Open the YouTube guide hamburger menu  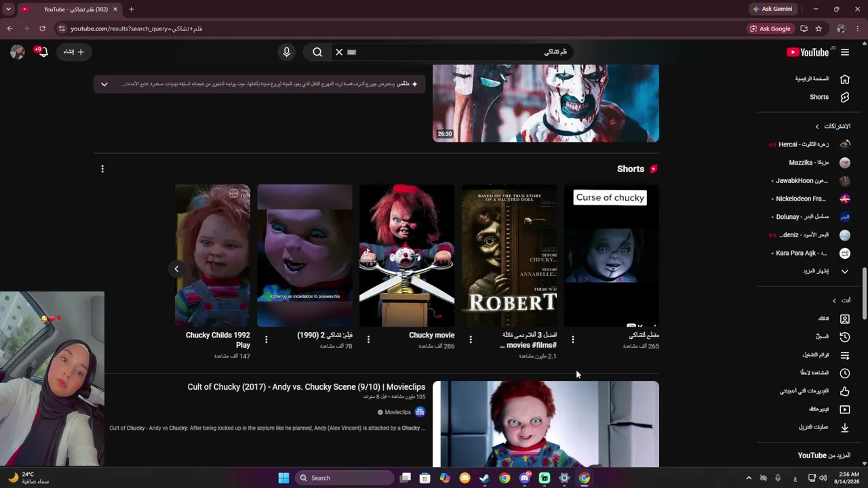point(845,52)
